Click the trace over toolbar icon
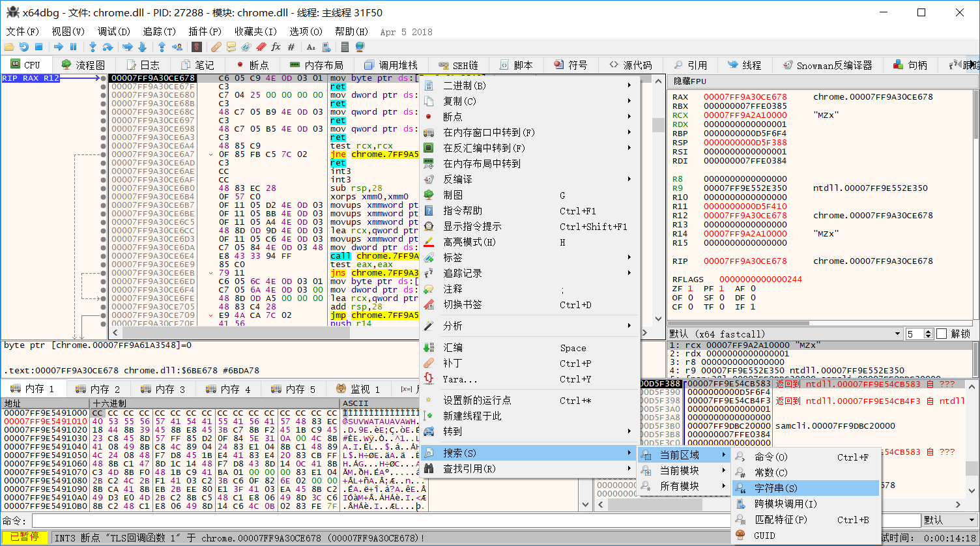The image size is (980, 546). [x=143, y=47]
